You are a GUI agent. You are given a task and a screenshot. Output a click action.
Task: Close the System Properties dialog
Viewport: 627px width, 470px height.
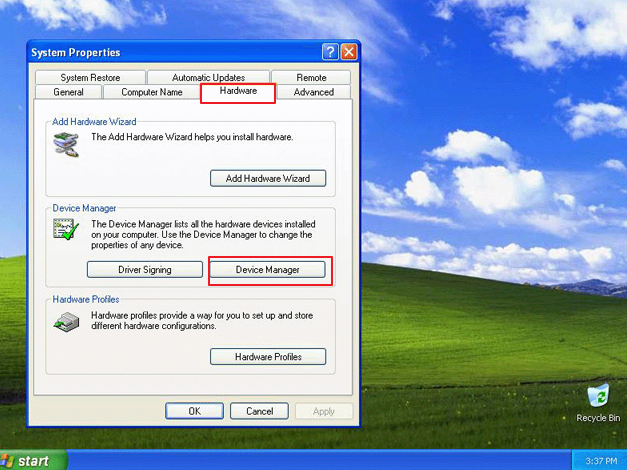click(x=349, y=52)
